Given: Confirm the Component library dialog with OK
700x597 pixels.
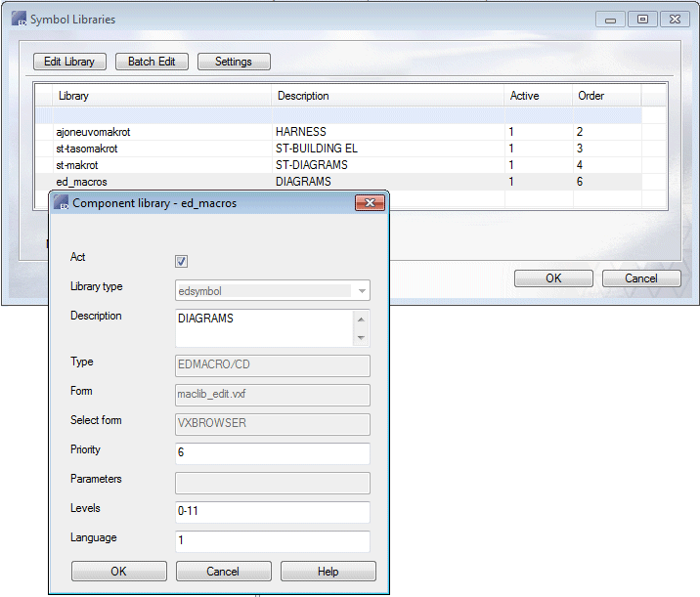Looking at the screenshot, I should [x=118, y=572].
